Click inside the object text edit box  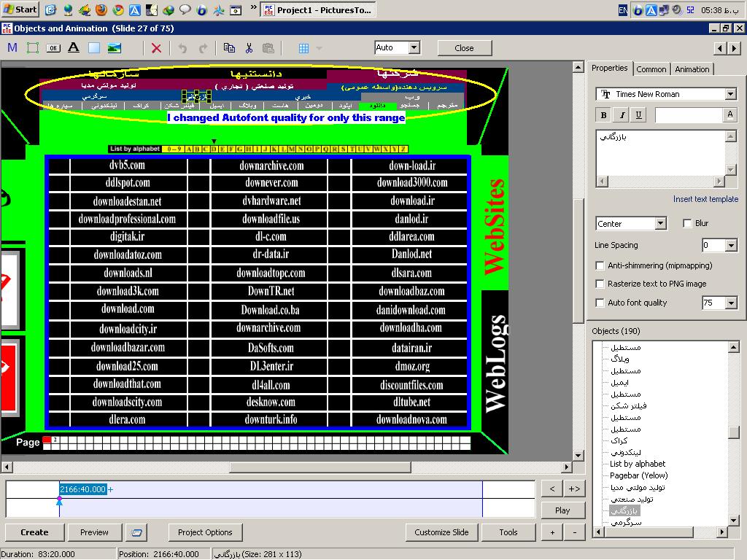pos(660,153)
